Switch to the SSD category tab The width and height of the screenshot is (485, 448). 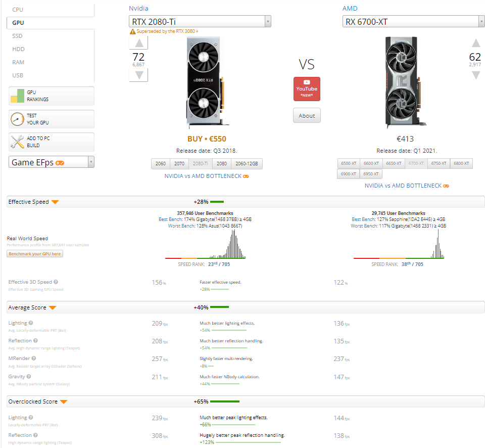tap(17, 36)
